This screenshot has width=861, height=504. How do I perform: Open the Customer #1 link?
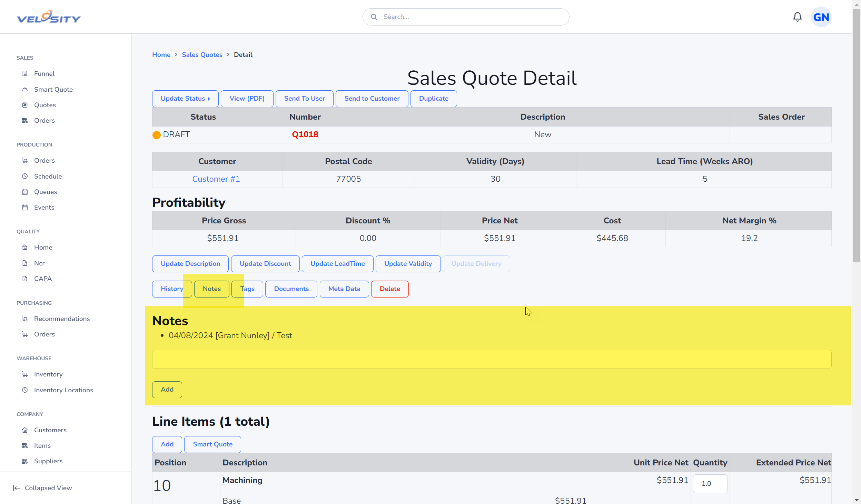pos(216,179)
